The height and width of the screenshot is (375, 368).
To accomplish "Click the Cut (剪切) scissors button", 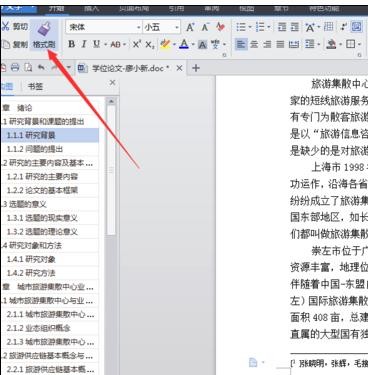I will click(x=15, y=27).
